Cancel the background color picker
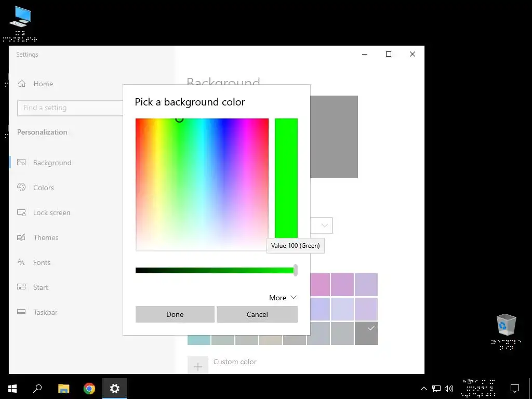532x399 pixels. coord(257,314)
